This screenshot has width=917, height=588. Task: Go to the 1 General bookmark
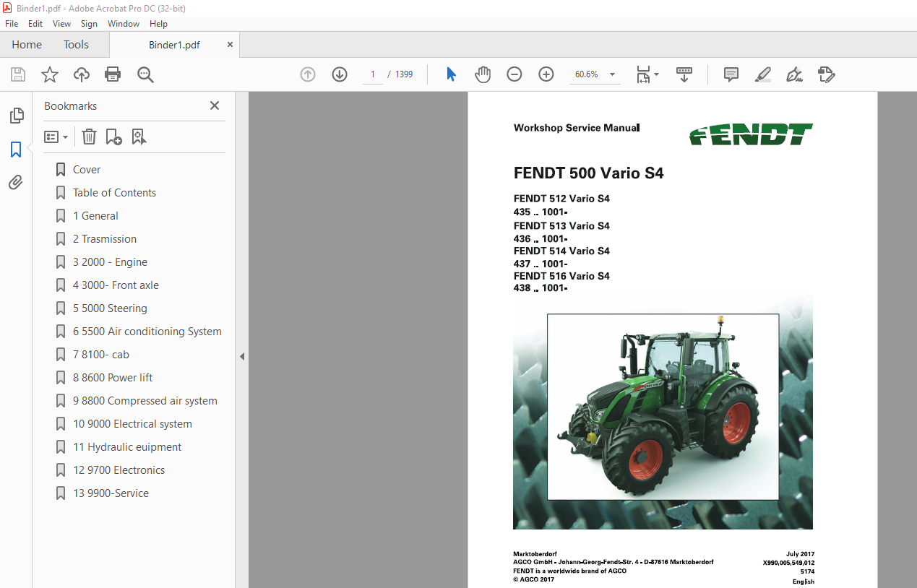coord(95,216)
